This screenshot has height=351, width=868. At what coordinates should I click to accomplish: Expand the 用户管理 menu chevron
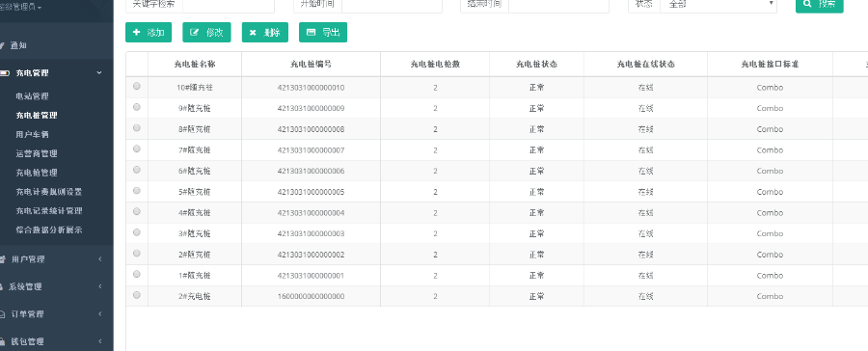coord(99,259)
